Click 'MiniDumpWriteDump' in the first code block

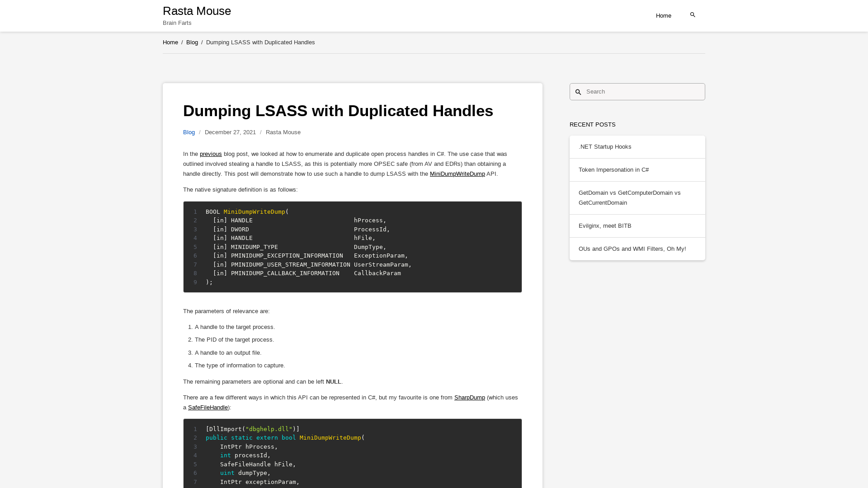[x=254, y=212]
